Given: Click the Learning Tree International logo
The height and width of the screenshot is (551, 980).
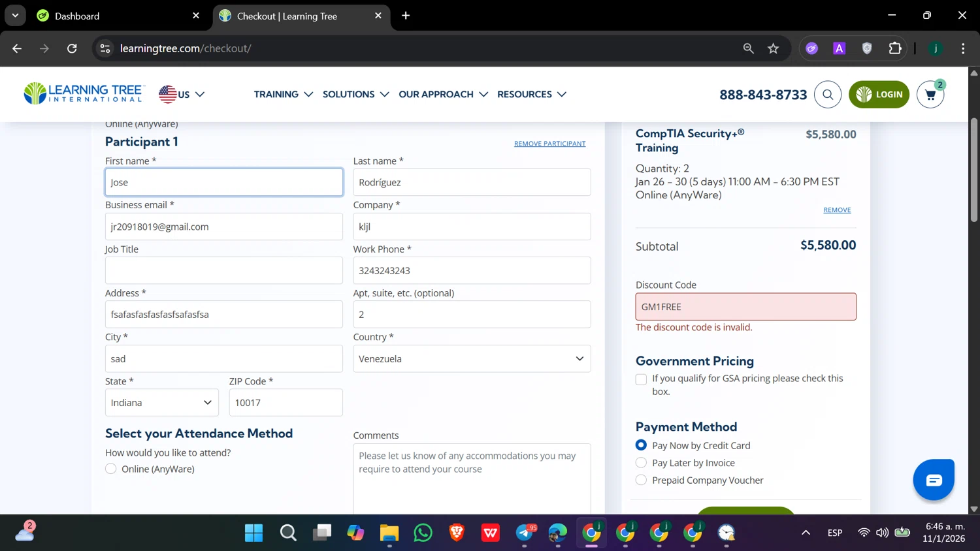Looking at the screenshot, I should point(83,93).
